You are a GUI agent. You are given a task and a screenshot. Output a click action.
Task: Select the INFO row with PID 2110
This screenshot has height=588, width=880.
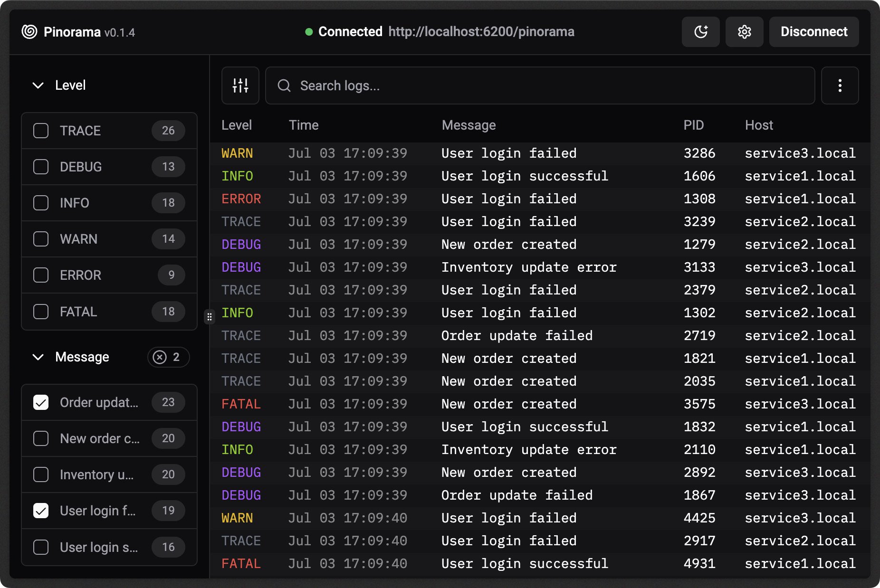click(540, 450)
